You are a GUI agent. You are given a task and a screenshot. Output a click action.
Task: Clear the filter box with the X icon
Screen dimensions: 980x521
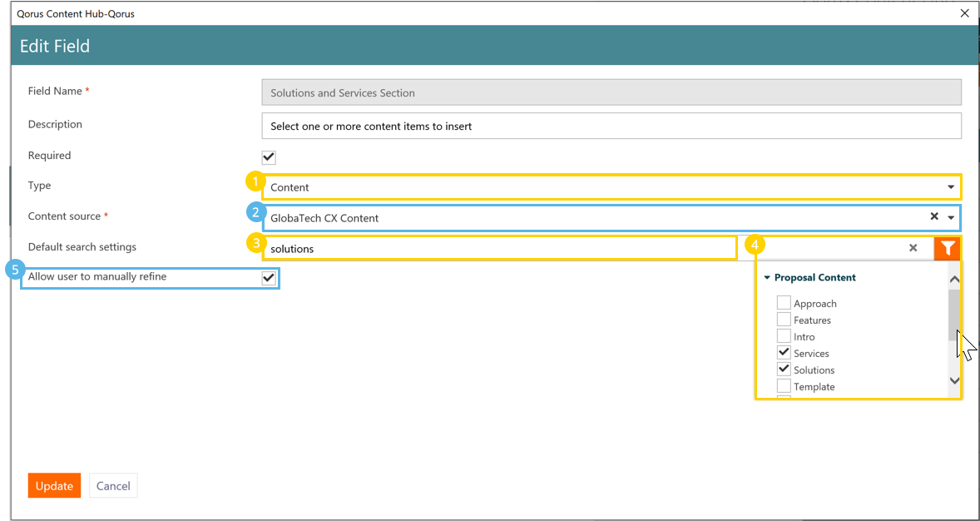click(913, 248)
